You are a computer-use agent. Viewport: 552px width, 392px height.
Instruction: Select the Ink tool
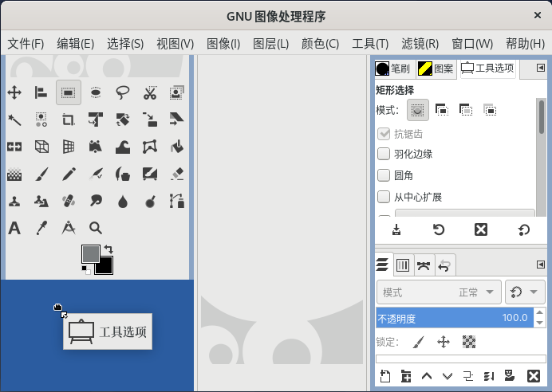123,174
